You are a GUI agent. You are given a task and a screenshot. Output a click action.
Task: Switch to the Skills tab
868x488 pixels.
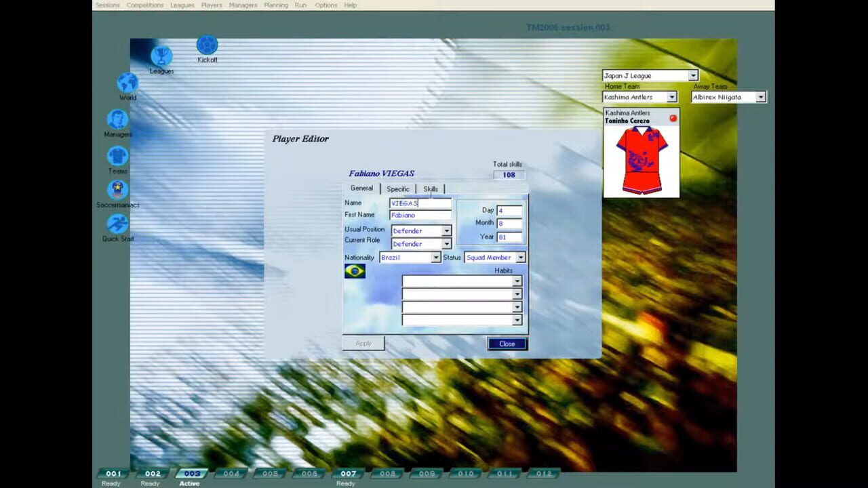click(431, 189)
